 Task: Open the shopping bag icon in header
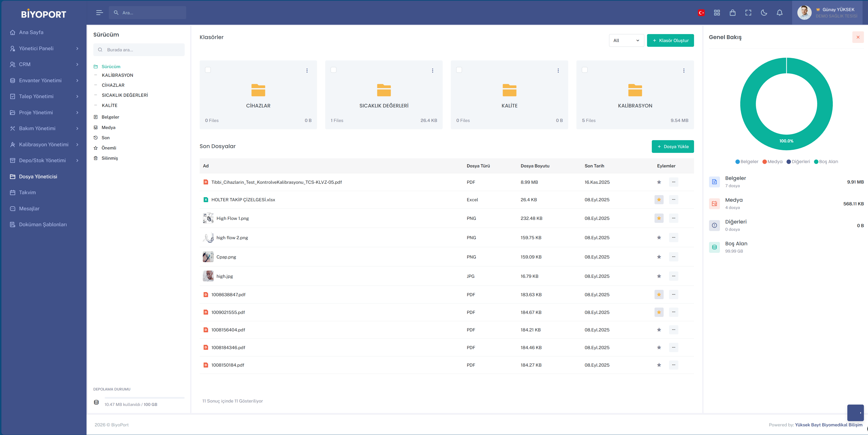click(x=733, y=13)
